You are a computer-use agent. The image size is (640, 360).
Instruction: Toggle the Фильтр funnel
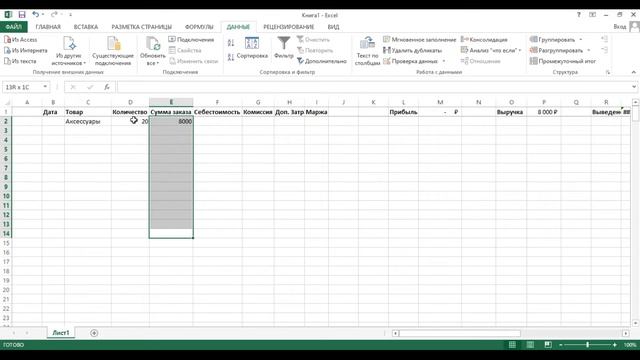284,48
